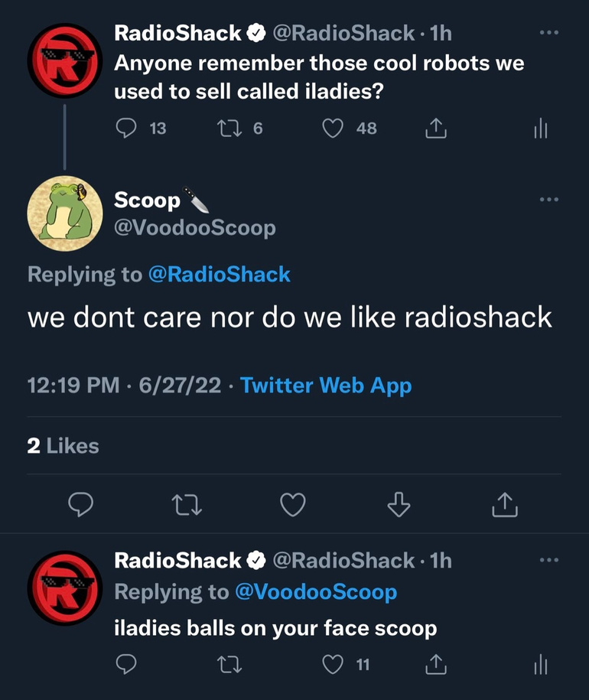The width and height of the screenshot is (589, 700).
Task: Share the top RadioShack tweet
Action: click(x=434, y=130)
